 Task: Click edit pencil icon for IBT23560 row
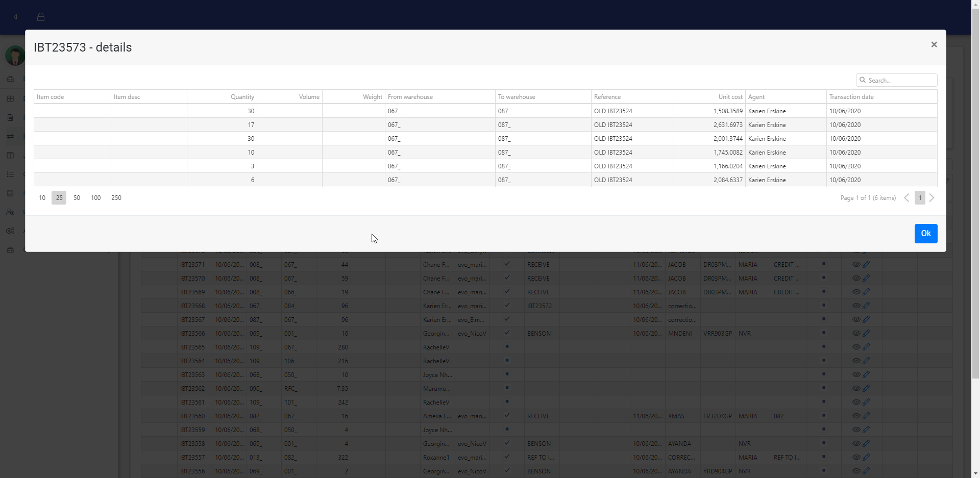(x=866, y=416)
